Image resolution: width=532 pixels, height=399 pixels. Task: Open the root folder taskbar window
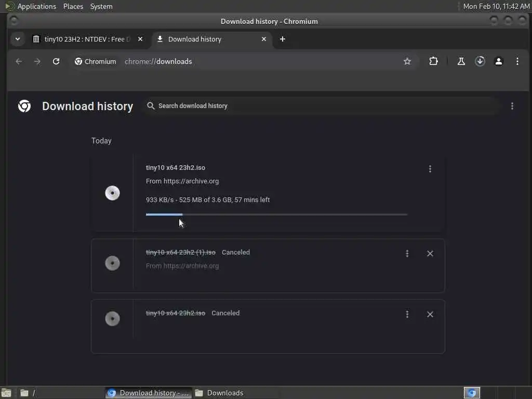pos(61,393)
